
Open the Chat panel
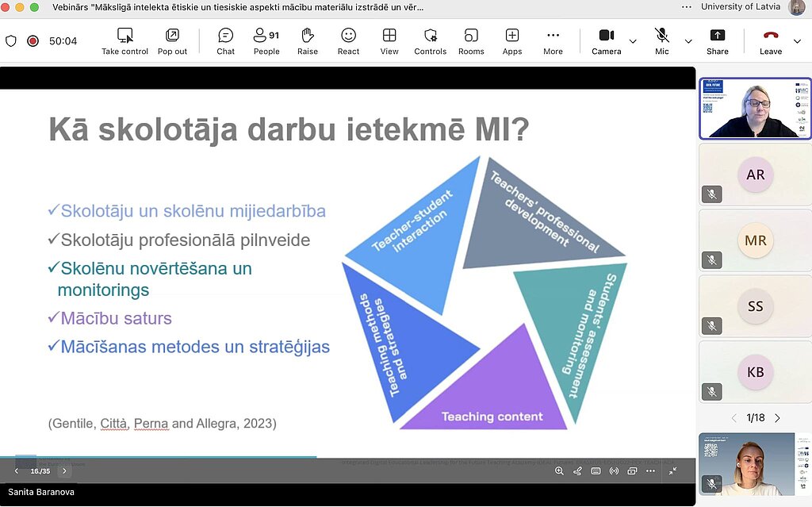point(225,41)
